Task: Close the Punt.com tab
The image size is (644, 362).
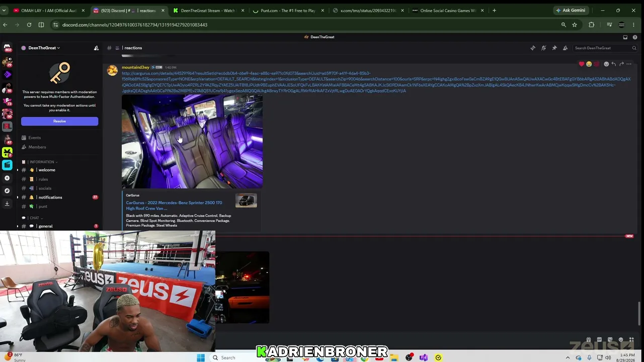Action: (323, 11)
